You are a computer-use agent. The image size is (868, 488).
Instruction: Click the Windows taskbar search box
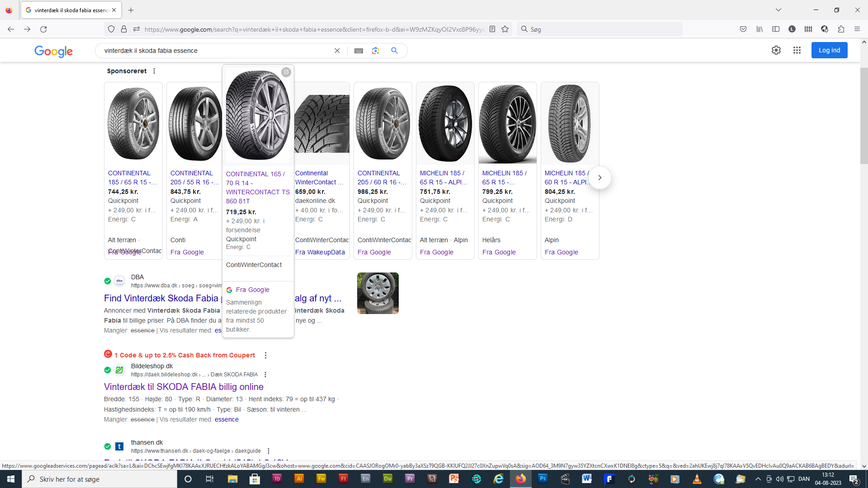point(99,479)
